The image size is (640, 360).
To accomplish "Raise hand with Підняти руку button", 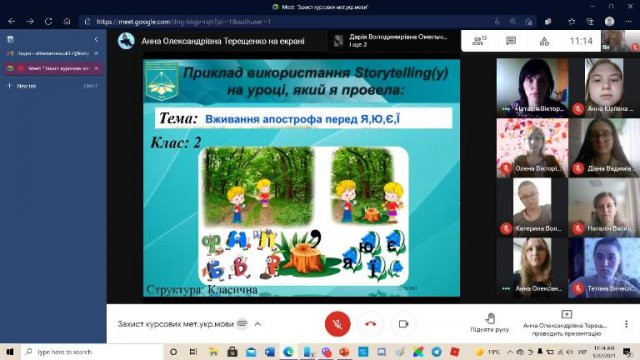I will [490, 322].
